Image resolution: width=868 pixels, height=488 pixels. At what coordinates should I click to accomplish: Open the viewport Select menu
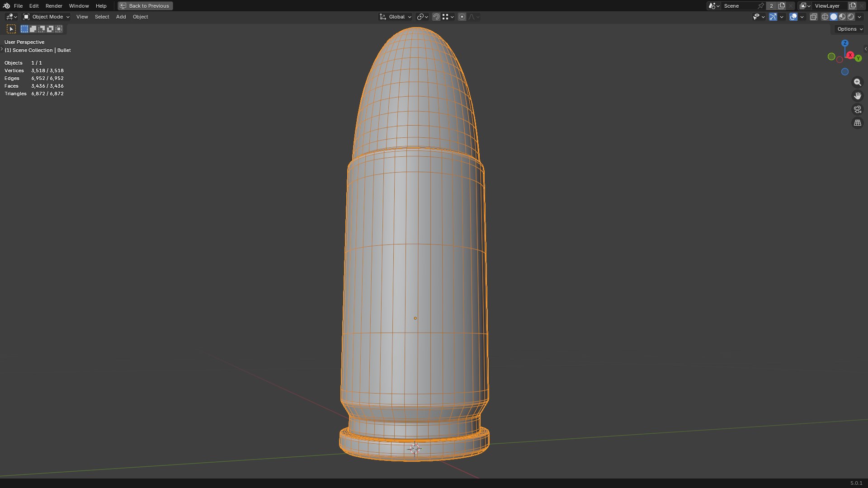click(x=102, y=17)
